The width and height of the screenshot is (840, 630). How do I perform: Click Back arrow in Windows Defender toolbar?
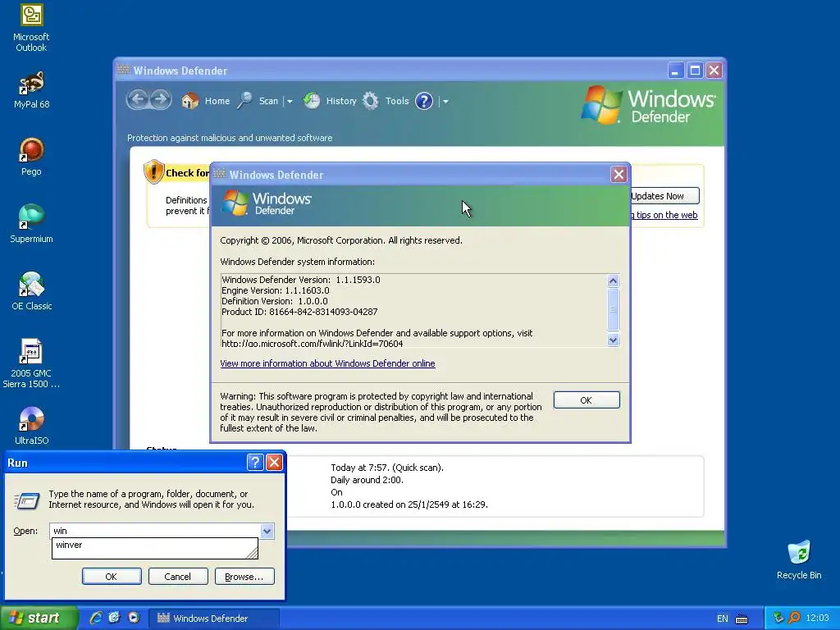pyautogui.click(x=138, y=99)
